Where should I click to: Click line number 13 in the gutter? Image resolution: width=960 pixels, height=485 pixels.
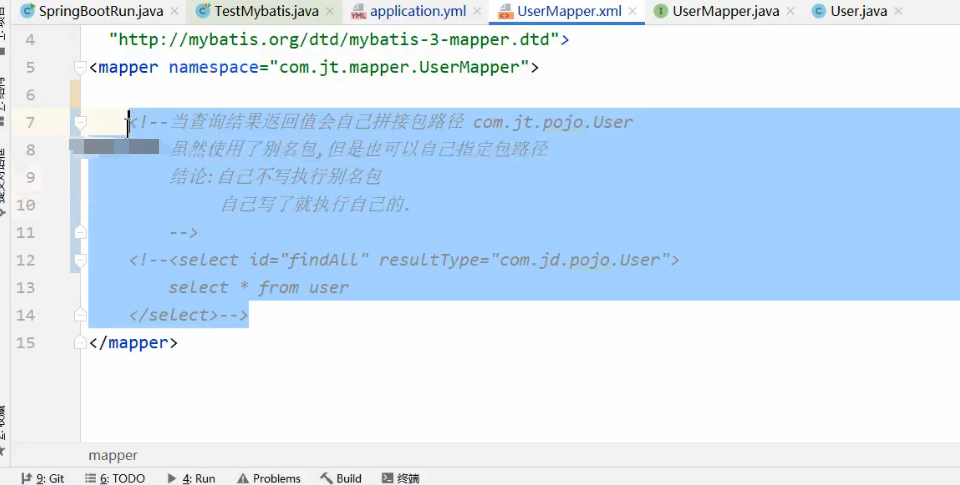[x=26, y=288]
